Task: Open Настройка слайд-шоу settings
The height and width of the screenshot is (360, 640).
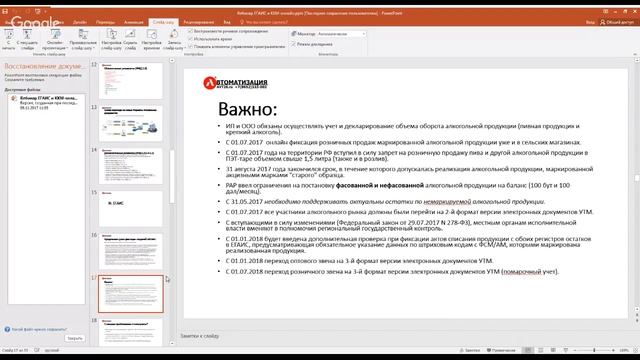Action: [111, 40]
